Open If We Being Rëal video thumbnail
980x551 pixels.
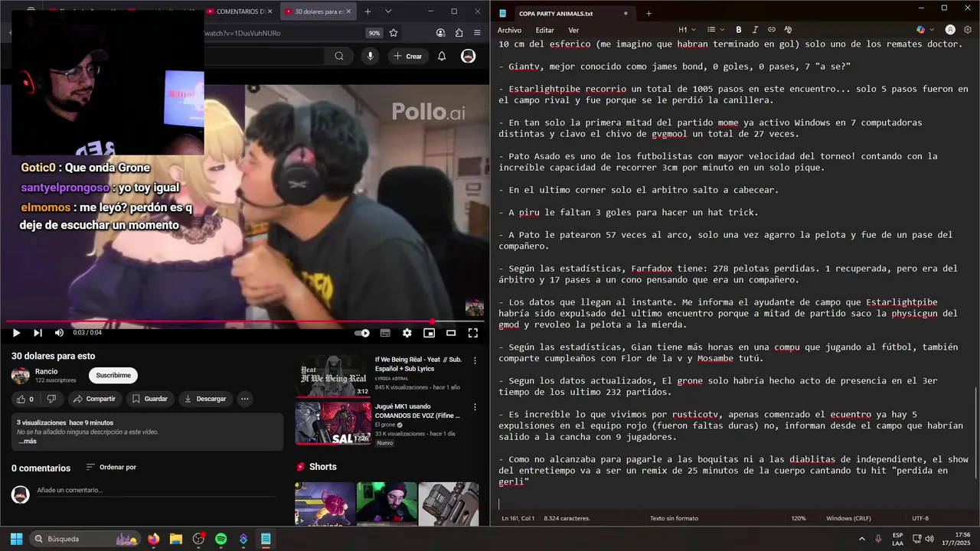click(333, 375)
